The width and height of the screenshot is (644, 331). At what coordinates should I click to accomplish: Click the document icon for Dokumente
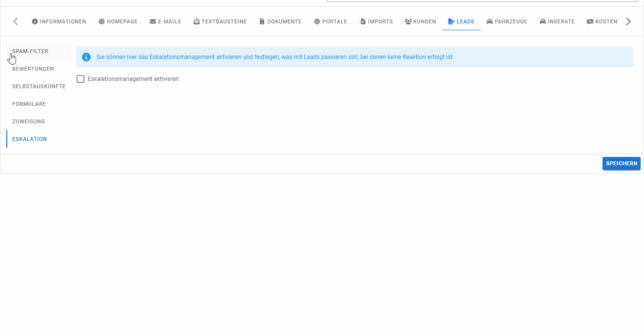pos(262,21)
